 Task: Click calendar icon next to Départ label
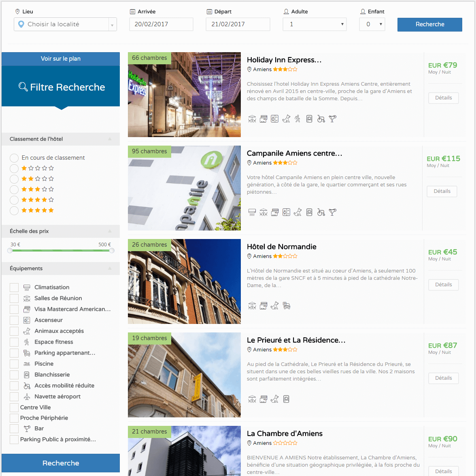coord(209,12)
